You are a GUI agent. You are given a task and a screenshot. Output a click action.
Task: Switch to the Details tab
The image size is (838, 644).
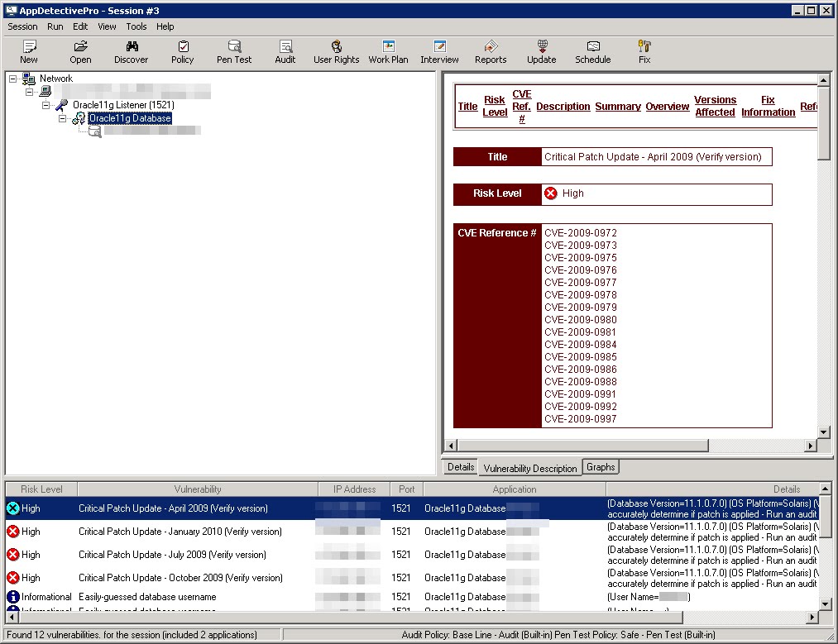tap(461, 467)
